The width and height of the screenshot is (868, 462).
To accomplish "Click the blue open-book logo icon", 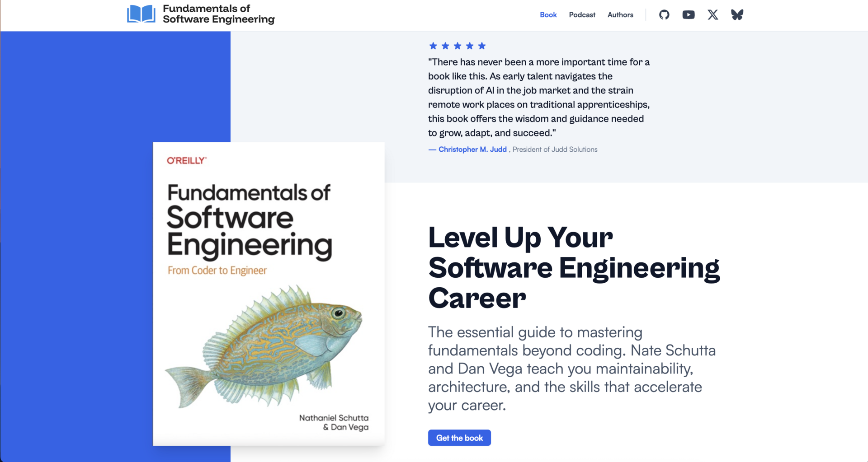I will [x=140, y=13].
